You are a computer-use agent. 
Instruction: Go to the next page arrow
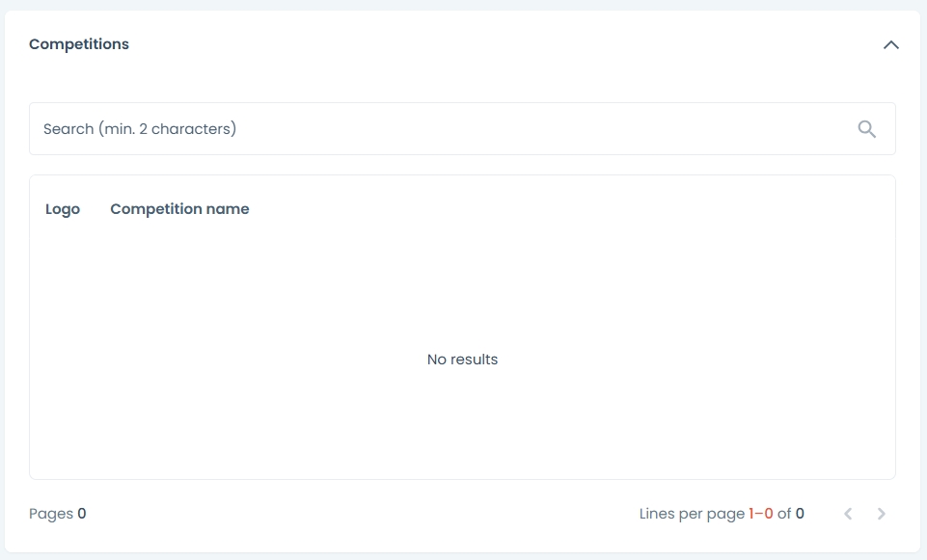click(x=881, y=514)
